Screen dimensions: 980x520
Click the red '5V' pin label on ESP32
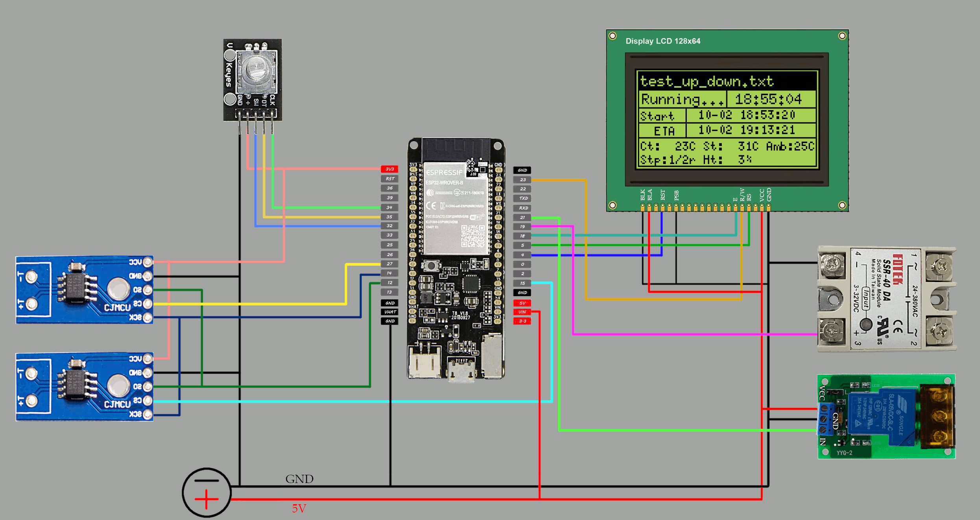[522, 303]
